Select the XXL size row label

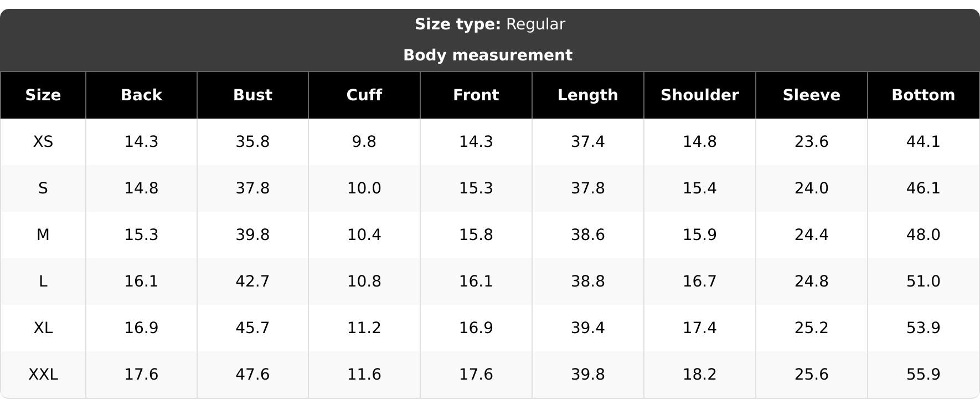pos(43,375)
